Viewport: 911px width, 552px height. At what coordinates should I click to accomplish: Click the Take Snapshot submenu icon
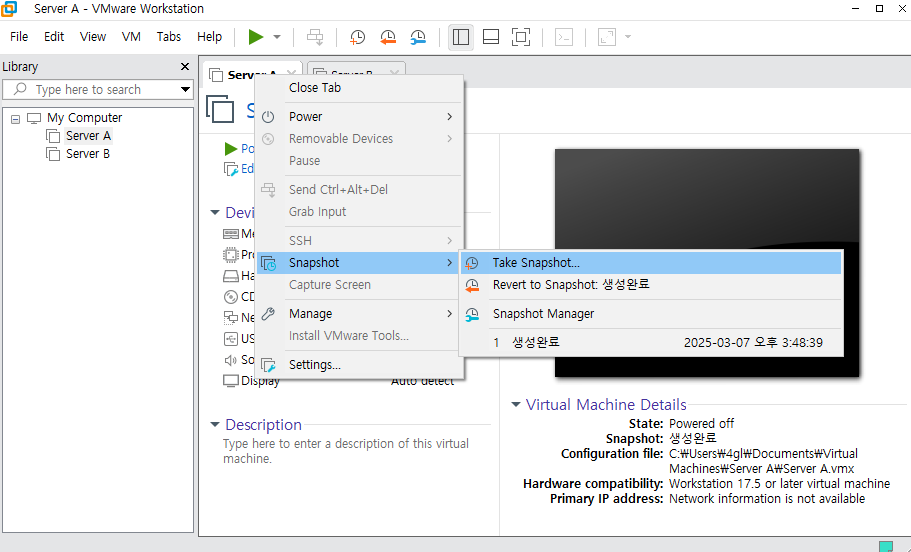472,263
